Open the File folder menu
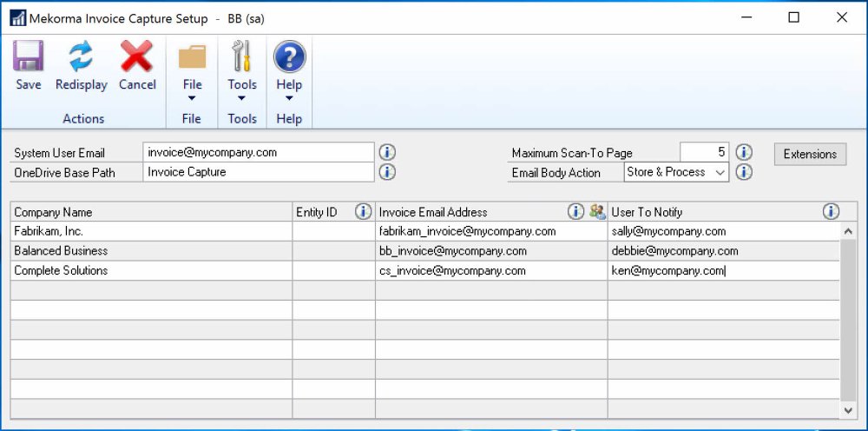 coord(192,71)
